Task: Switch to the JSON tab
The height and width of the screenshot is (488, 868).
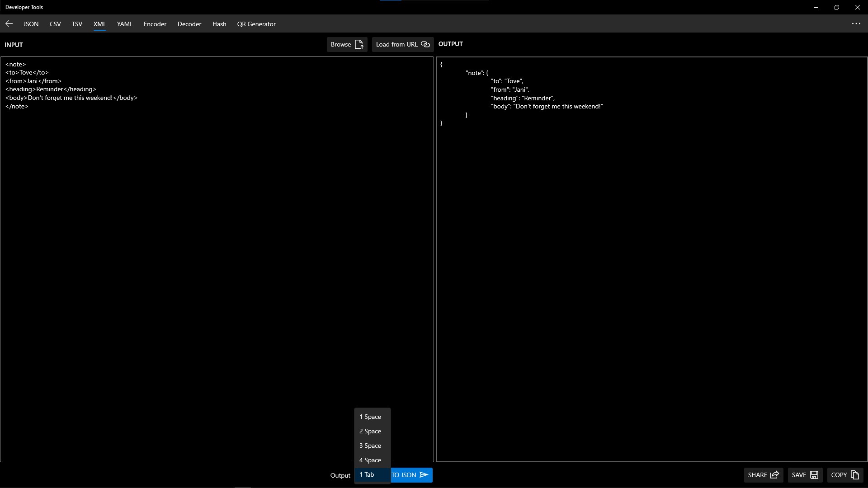Action: pos(31,24)
